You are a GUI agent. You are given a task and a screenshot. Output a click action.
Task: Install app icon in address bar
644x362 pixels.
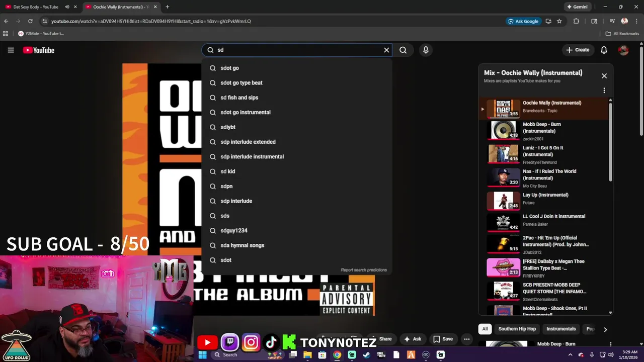[x=548, y=21]
